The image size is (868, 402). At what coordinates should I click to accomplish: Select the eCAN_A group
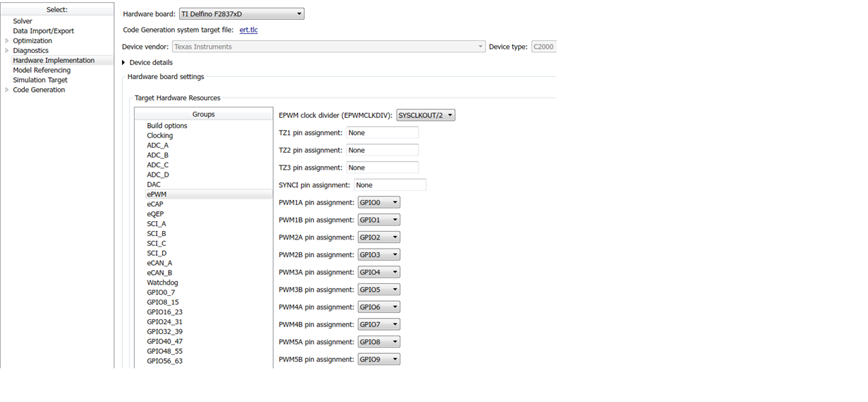click(159, 263)
